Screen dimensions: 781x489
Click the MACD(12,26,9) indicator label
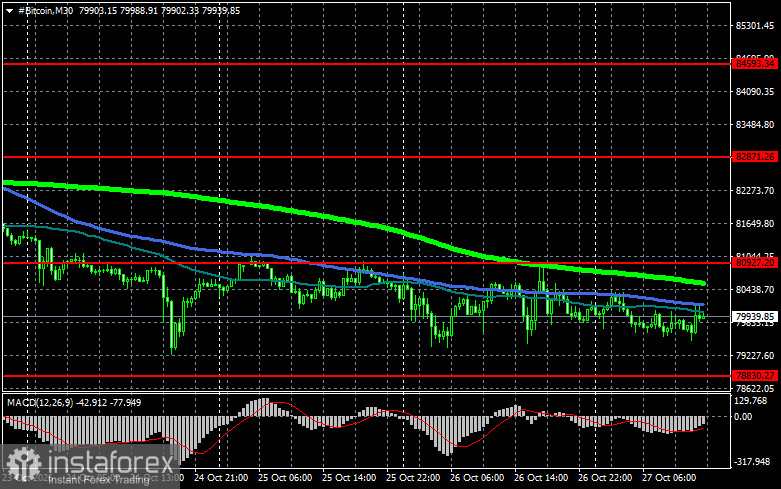pyautogui.click(x=40, y=402)
